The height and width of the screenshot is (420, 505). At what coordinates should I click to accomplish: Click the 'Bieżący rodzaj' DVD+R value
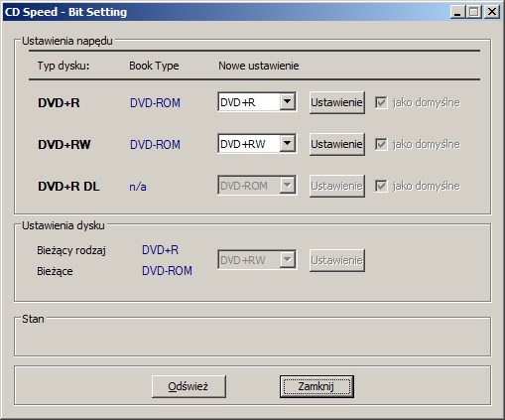click(x=160, y=250)
